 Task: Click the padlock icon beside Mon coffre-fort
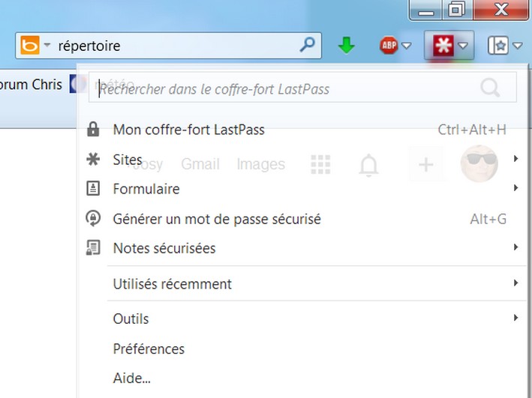(x=93, y=129)
